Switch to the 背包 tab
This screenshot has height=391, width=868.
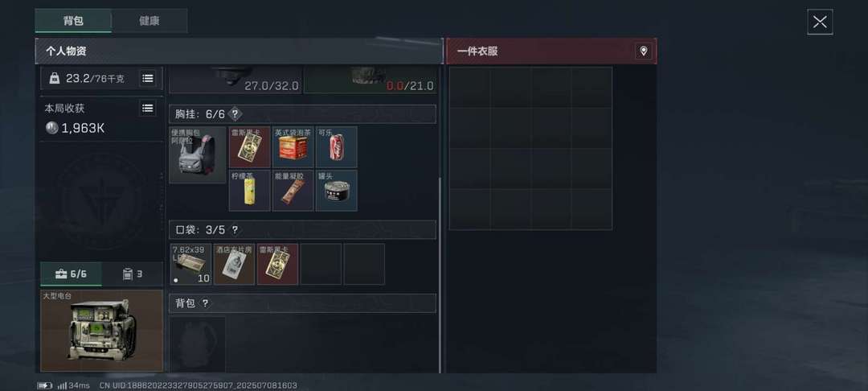(73, 21)
